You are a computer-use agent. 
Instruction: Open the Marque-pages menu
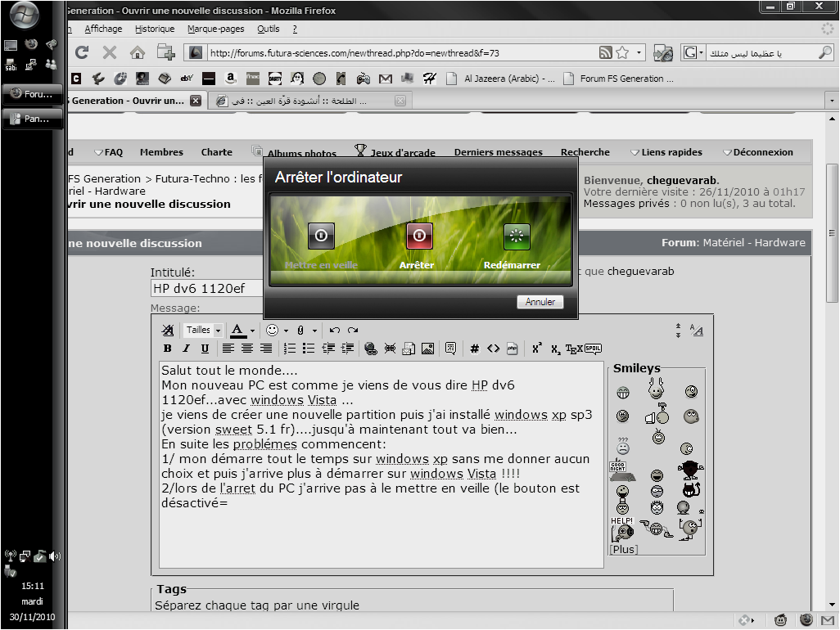coord(216,29)
